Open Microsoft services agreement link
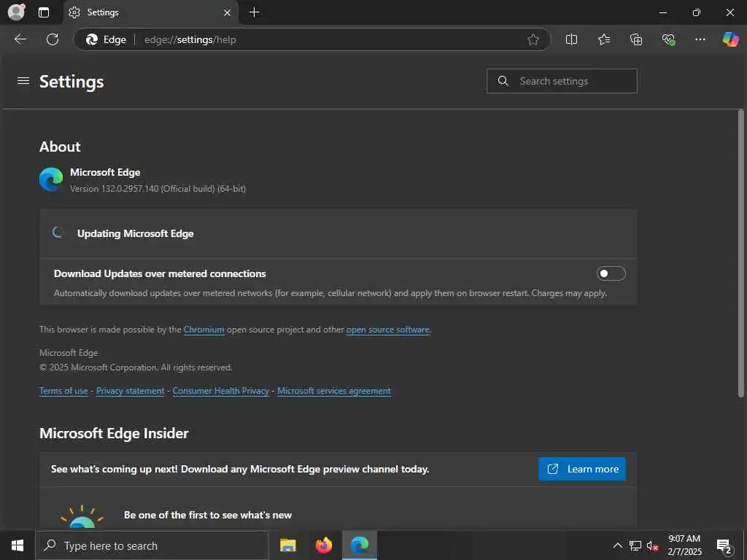747x560 pixels. tap(334, 391)
